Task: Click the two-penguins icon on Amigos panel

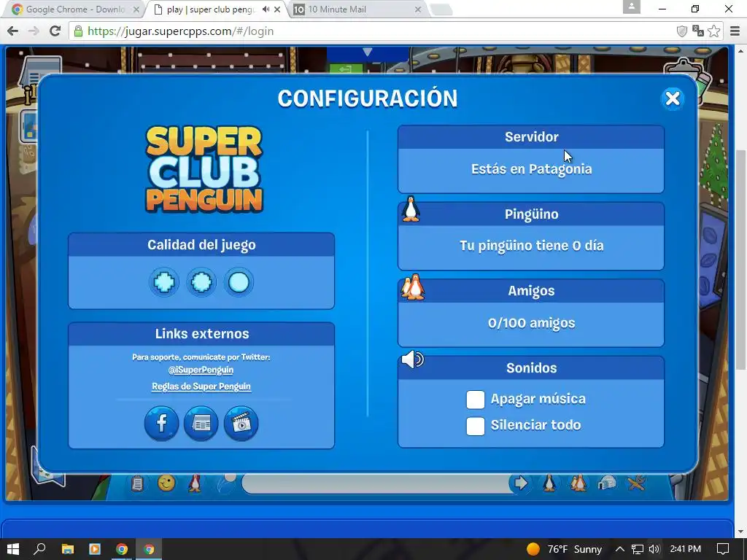Action: (x=413, y=287)
